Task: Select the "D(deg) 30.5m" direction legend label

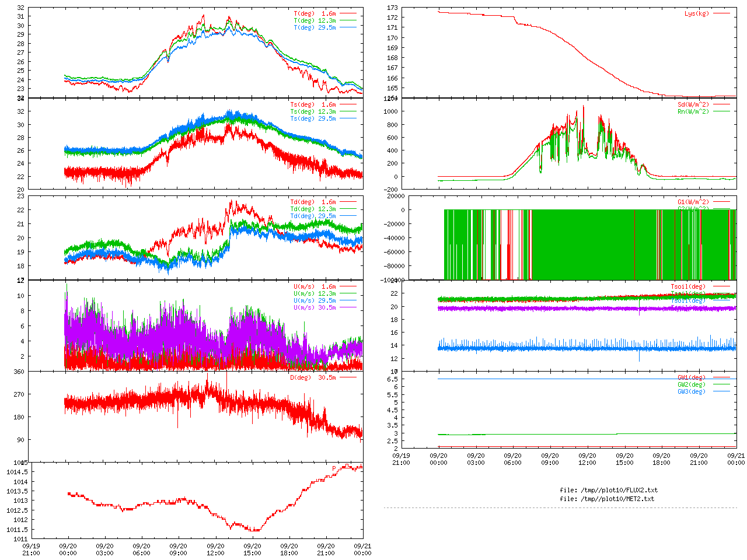Action: [x=313, y=377]
